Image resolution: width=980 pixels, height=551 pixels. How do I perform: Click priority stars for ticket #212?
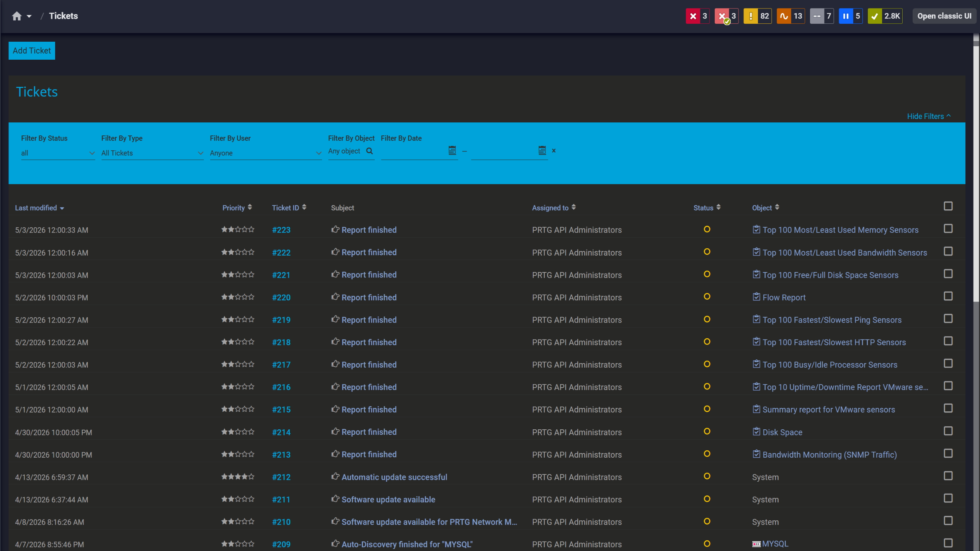(x=238, y=477)
